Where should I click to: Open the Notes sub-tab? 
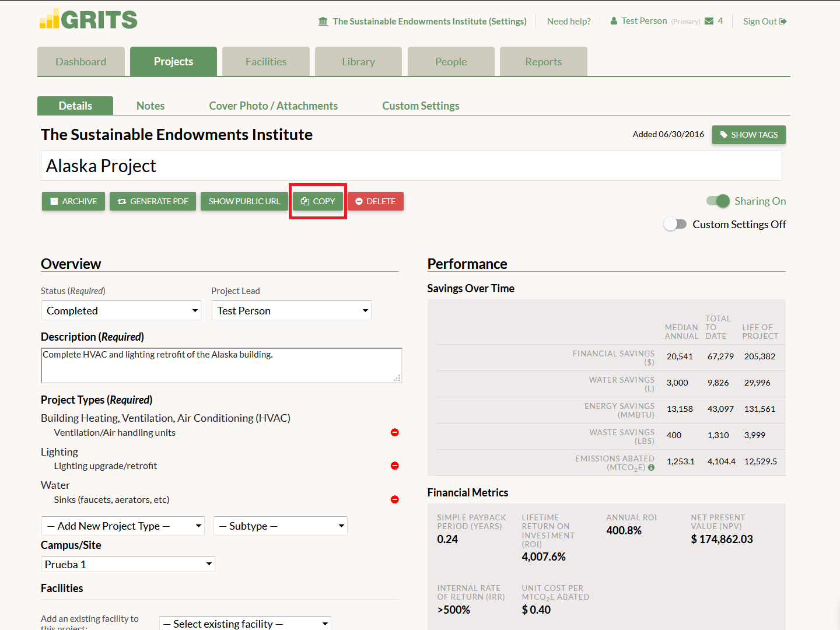(x=150, y=106)
